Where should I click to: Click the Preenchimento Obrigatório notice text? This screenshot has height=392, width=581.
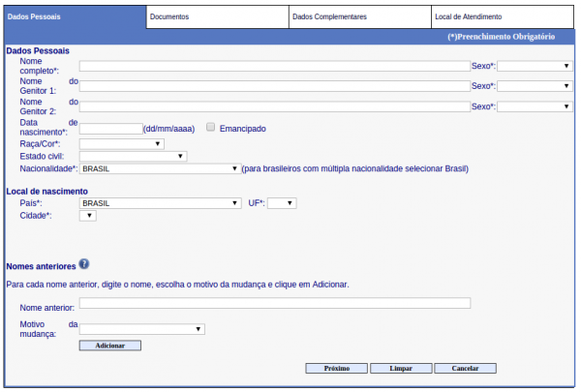501,37
